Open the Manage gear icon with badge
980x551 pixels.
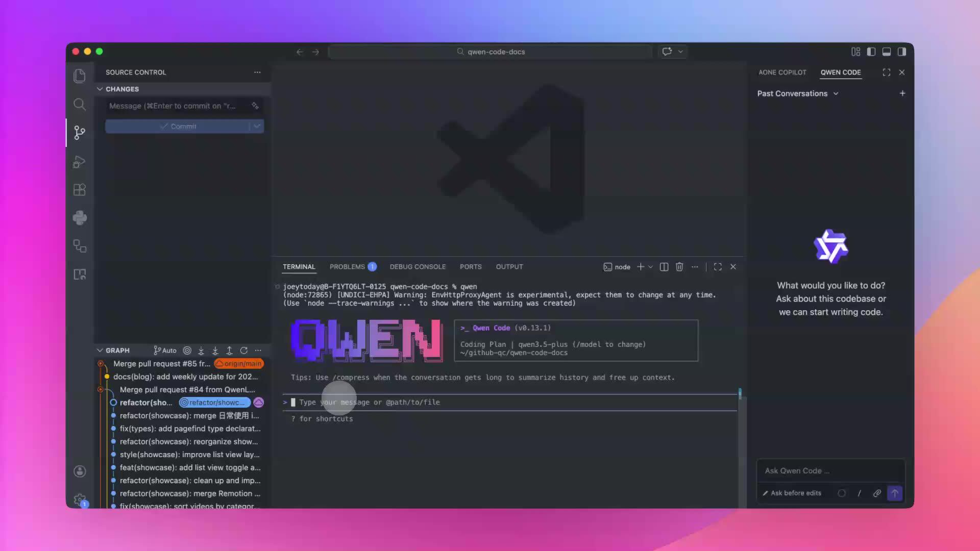click(x=80, y=499)
